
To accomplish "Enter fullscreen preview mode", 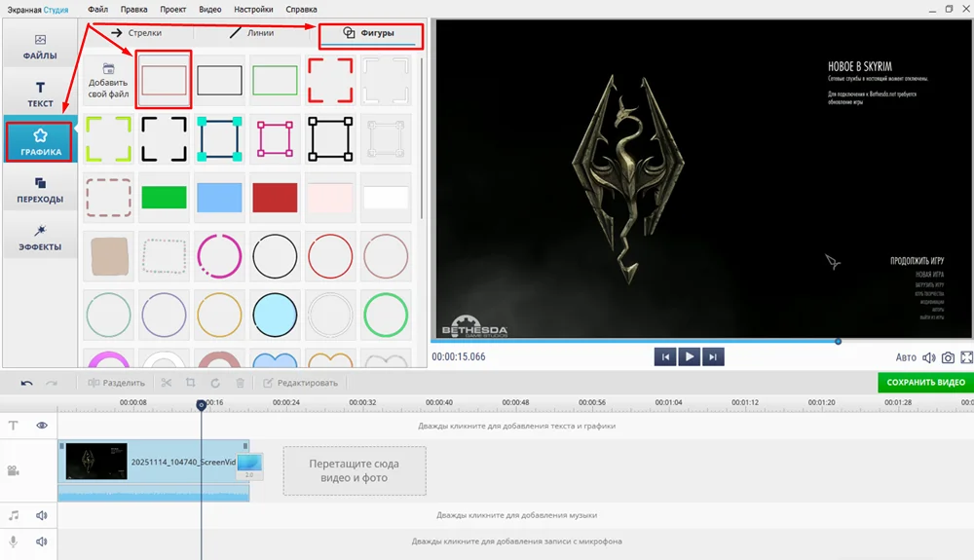I will (x=966, y=357).
